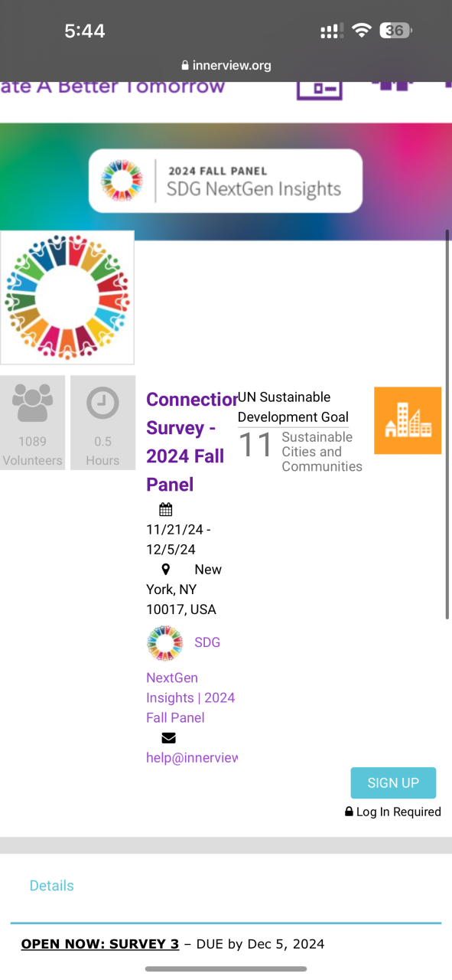Click the help@innerview email link

point(192,758)
